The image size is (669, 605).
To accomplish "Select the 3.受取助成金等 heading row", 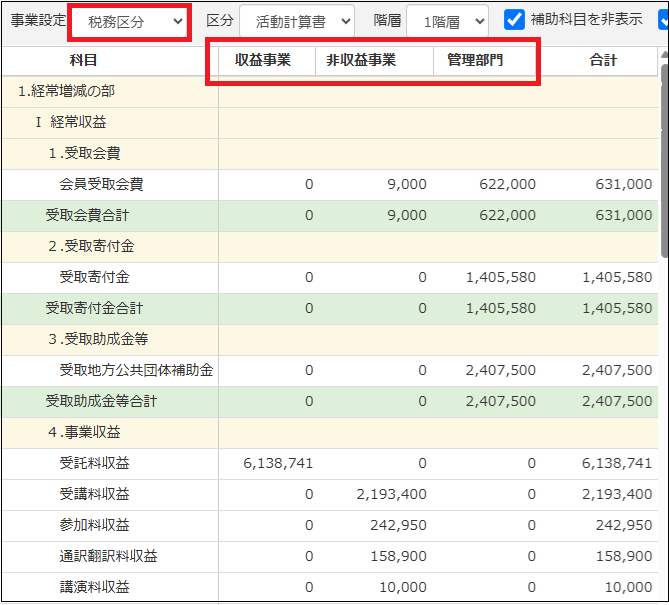I will tap(330, 340).
